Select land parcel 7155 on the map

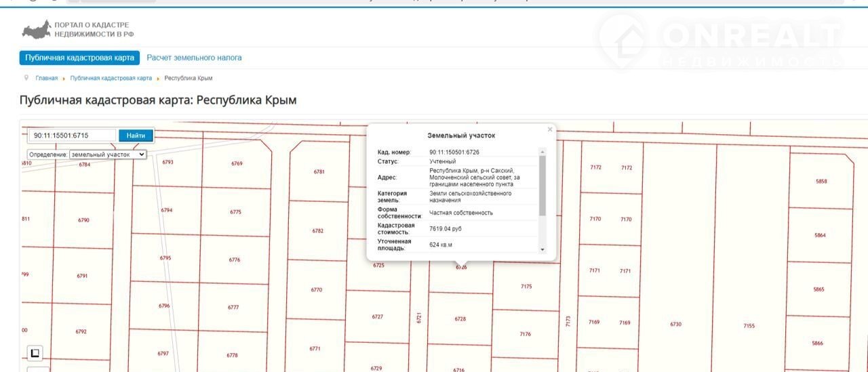pos(749,326)
